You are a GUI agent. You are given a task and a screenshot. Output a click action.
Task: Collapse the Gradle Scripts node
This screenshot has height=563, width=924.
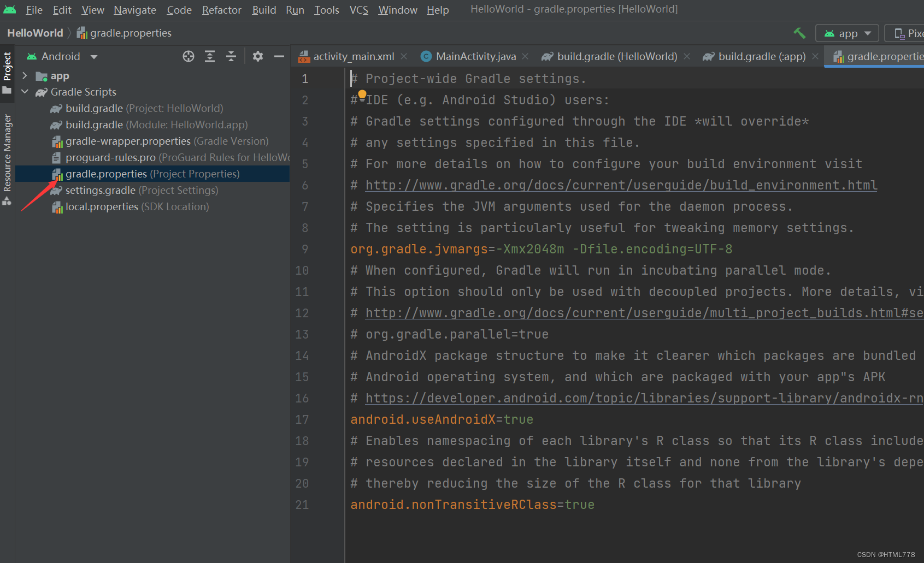(x=25, y=92)
